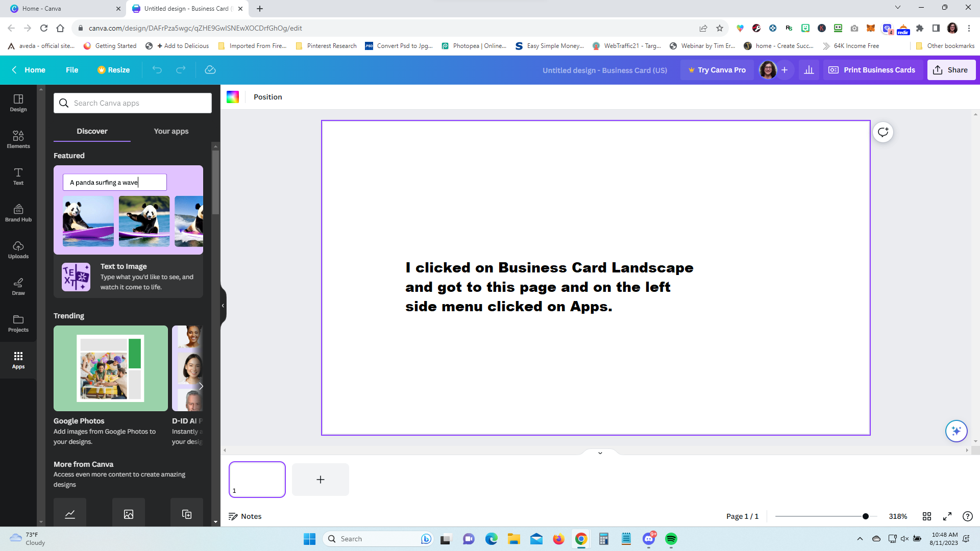Image resolution: width=980 pixels, height=551 pixels.
Task: Click the Windows Start button
Action: click(310, 539)
